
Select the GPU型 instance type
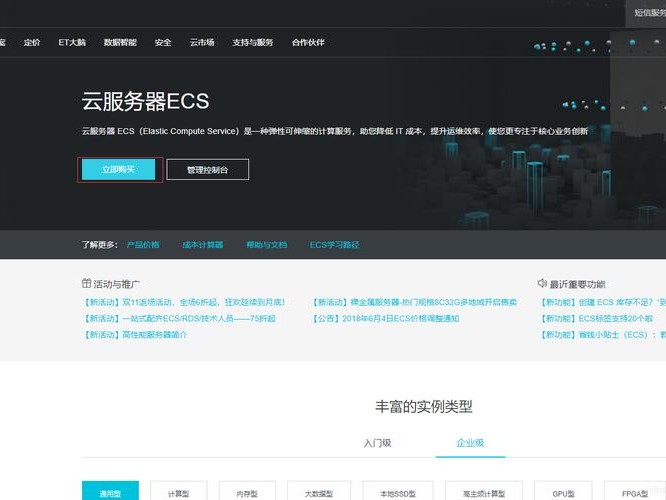[x=563, y=491]
